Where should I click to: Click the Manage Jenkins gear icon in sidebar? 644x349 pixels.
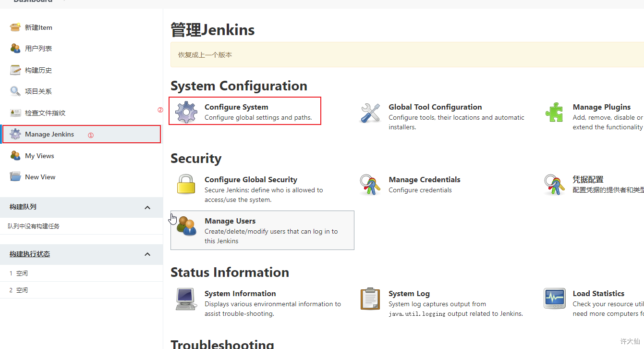[15, 134]
